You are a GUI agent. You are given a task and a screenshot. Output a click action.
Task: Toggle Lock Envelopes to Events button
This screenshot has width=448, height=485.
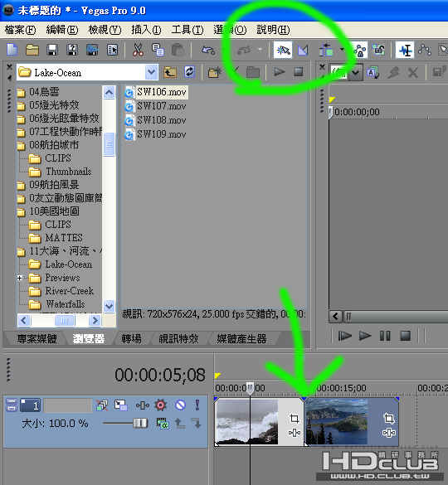coord(360,50)
